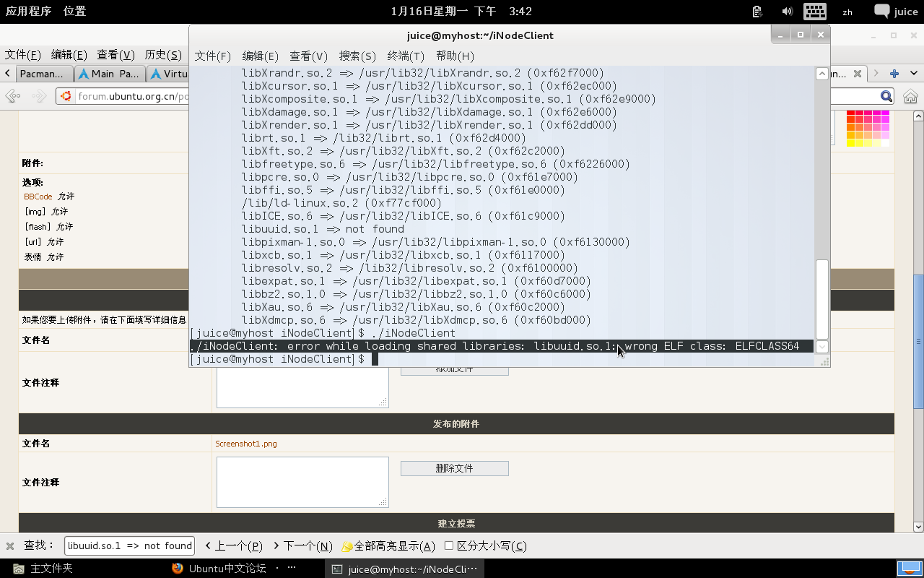Switch to Ubuntu中文论坛 Firefox taskbar item
Viewport: 924px width, 578px height.
pos(235,569)
